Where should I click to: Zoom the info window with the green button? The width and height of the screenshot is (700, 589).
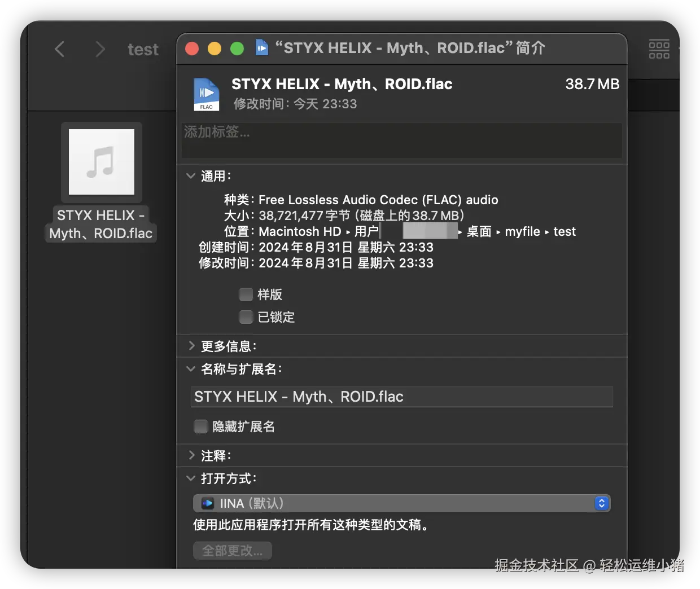point(237,49)
